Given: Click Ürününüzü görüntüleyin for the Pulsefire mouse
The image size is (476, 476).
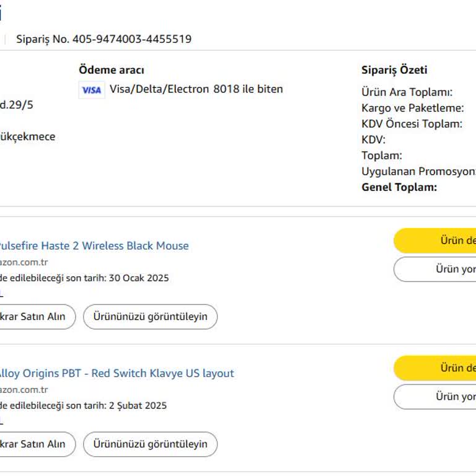Looking at the screenshot, I should pyautogui.click(x=150, y=317).
